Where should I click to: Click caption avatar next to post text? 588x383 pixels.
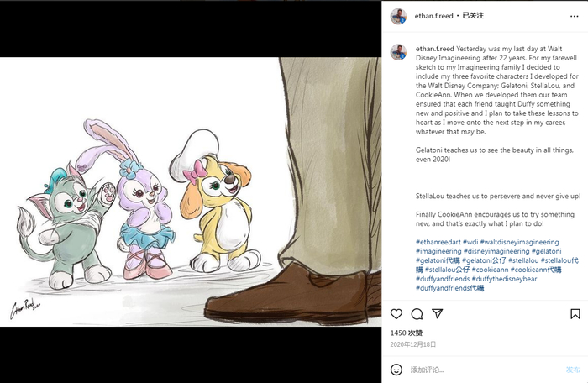tap(398, 52)
